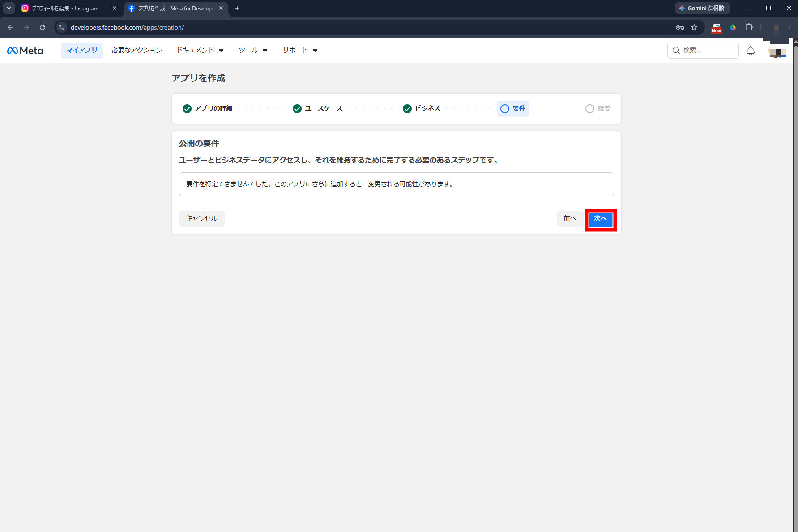This screenshot has height=532, width=798.
Task: Click the 要件を特定できませんでした message box
Action: tap(397, 184)
